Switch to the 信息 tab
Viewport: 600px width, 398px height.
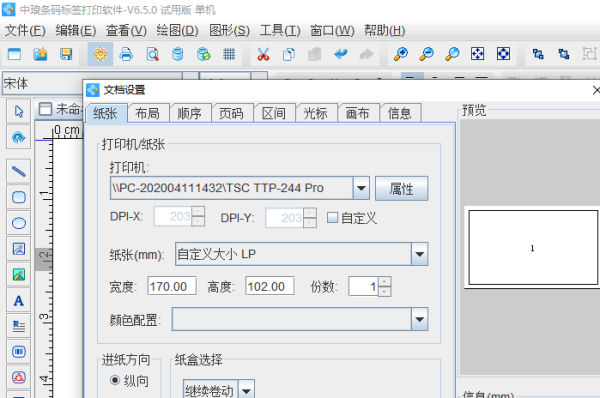pos(399,113)
